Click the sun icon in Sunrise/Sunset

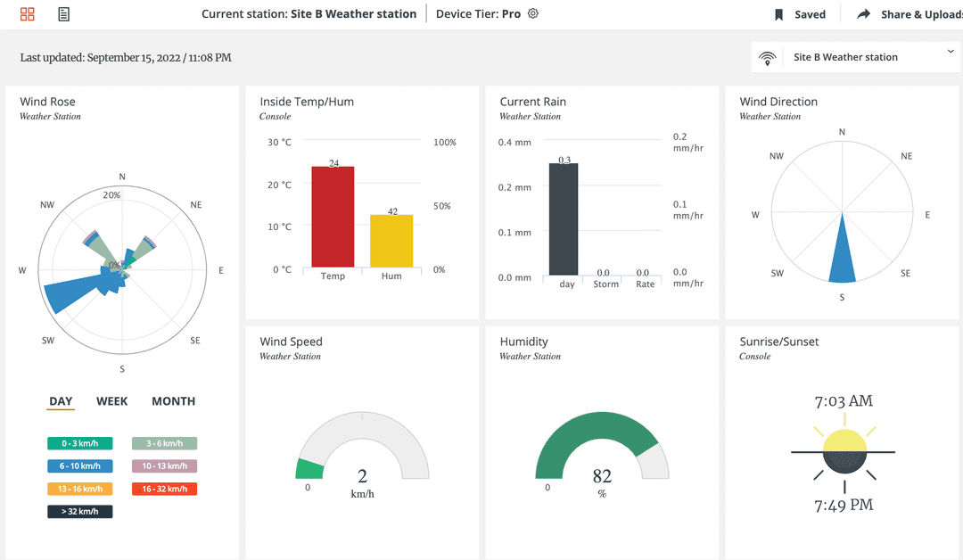(x=844, y=452)
